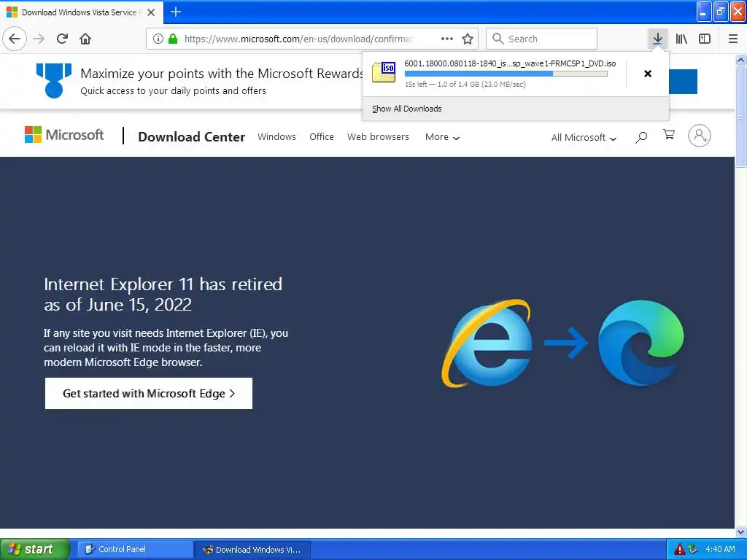Open the browser home page icon

click(x=85, y=39)
